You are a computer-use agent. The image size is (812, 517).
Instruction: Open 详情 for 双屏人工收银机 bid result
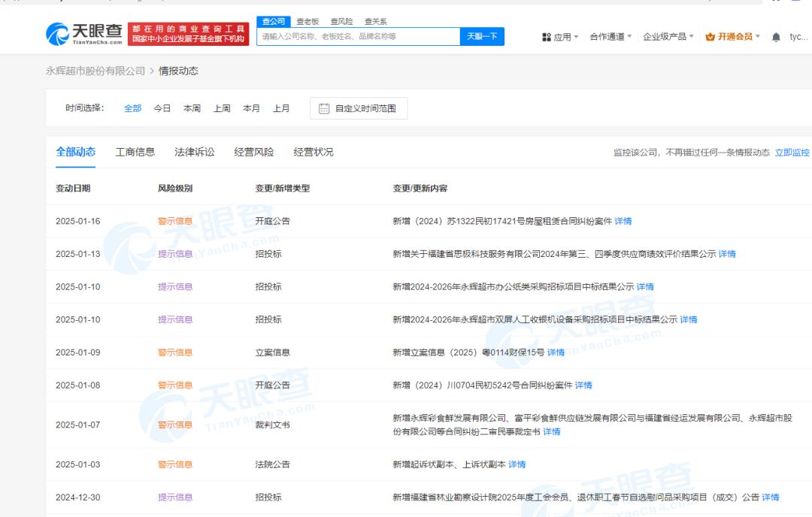[x=689, y=320]
